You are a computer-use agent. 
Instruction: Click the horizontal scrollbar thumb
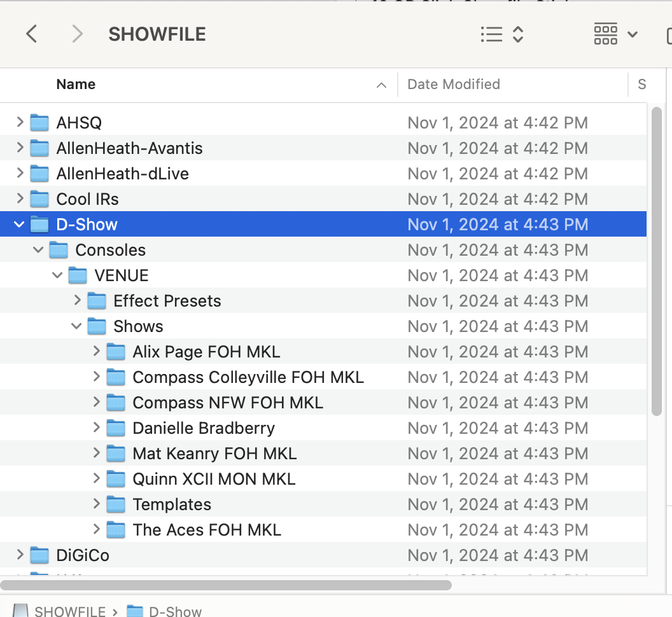click(x=226, y=585)
